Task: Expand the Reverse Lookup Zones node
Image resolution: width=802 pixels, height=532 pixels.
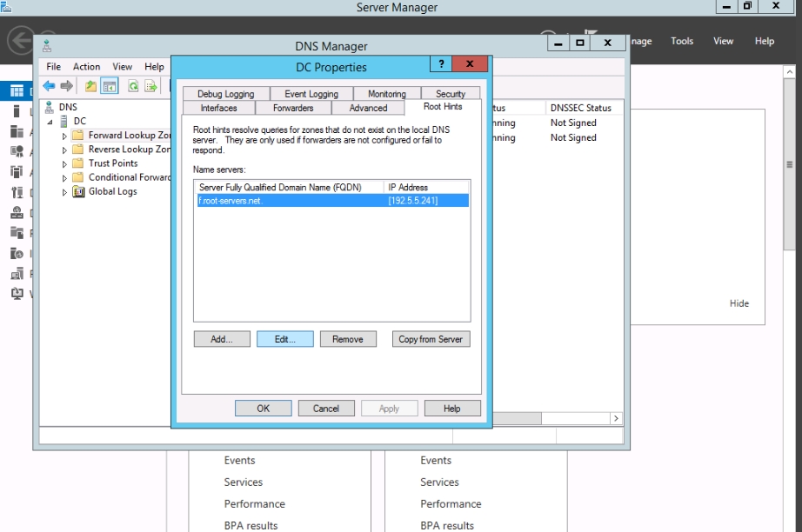Action: [64, 150]
